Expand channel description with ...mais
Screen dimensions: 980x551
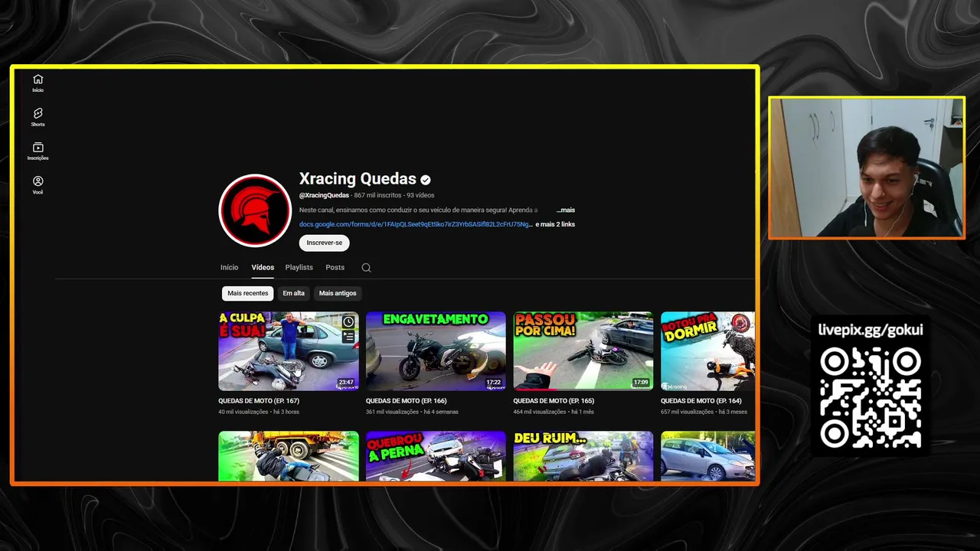pos(566,210)
